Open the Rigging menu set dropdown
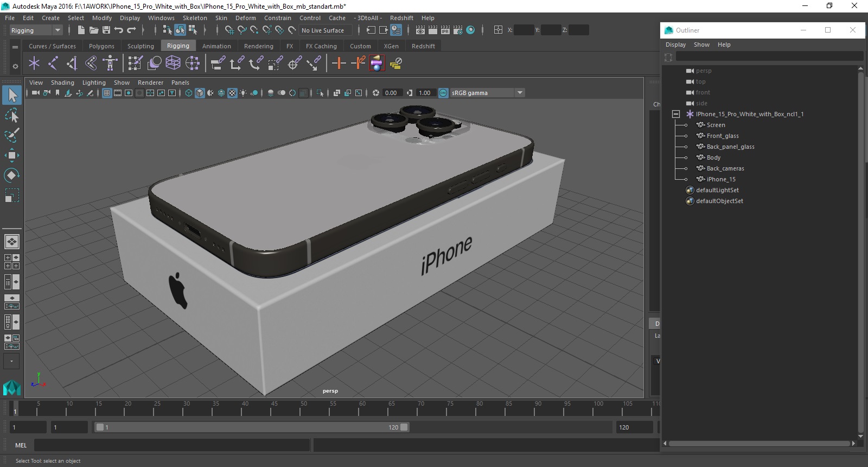Screen dimensions: 868x467 36,30
